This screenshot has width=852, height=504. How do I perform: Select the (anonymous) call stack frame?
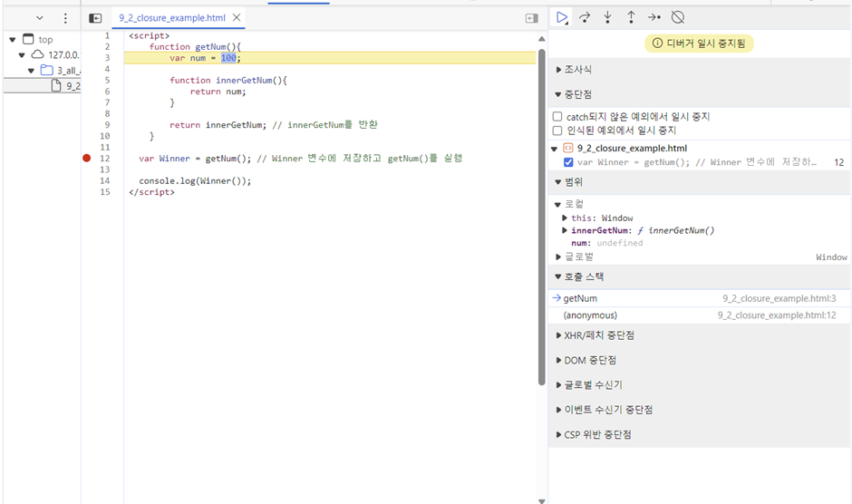[x=700, y=315]
